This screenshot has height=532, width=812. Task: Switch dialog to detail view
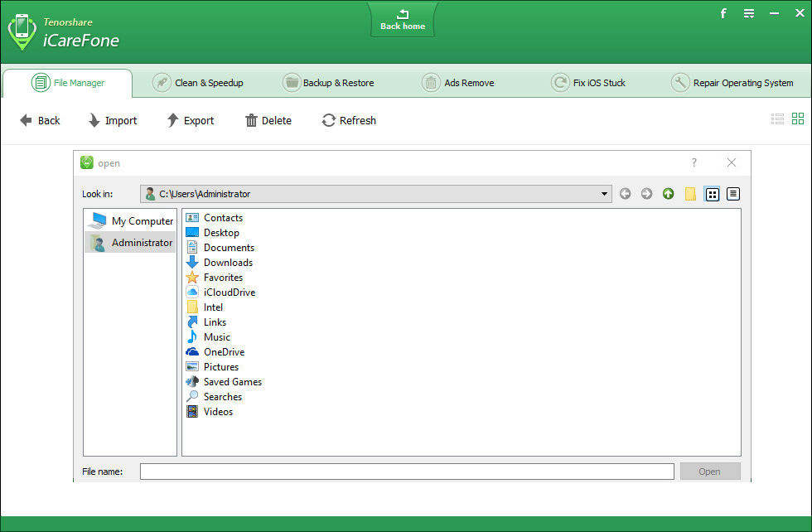point(732,194)
